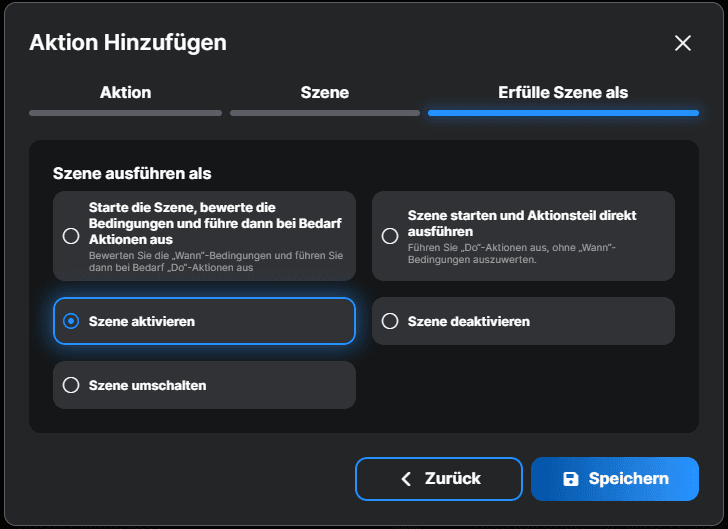Click the floppy disk save icon
This screenshot has height=529, width=728.
[x=571, y=479]
